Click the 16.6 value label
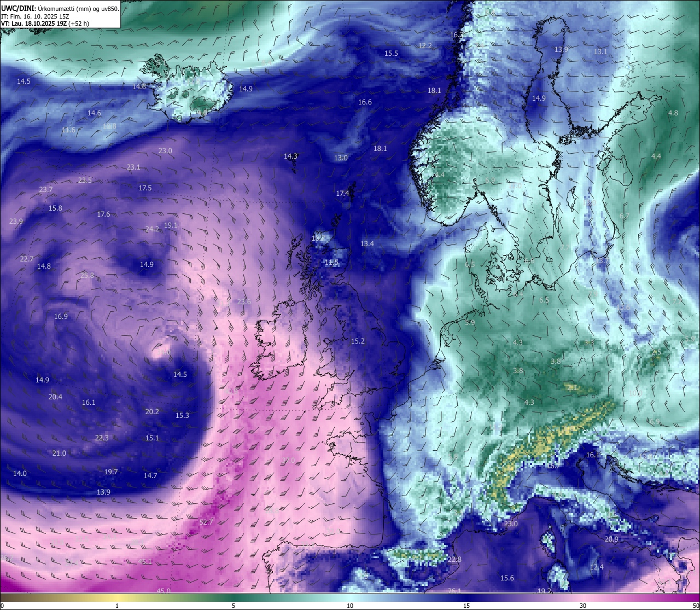 [365, 102]
